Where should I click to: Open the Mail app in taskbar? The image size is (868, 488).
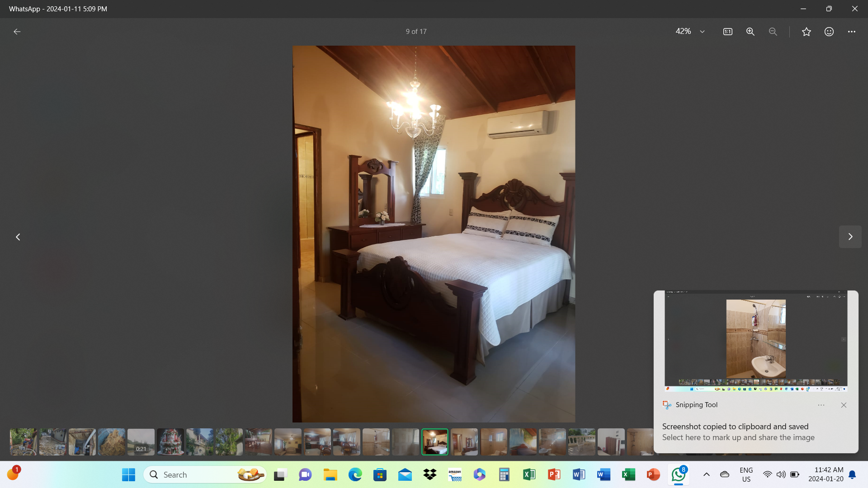pos(405,475)
